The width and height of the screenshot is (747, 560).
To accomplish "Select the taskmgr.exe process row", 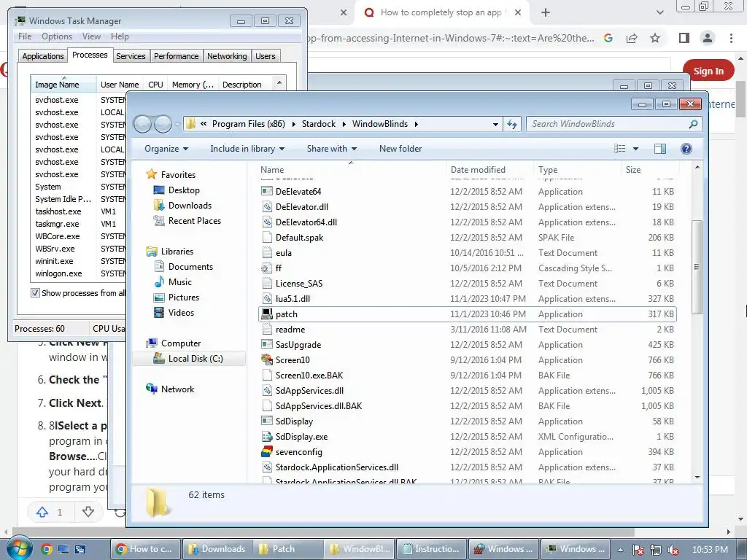I will (58, 224).
